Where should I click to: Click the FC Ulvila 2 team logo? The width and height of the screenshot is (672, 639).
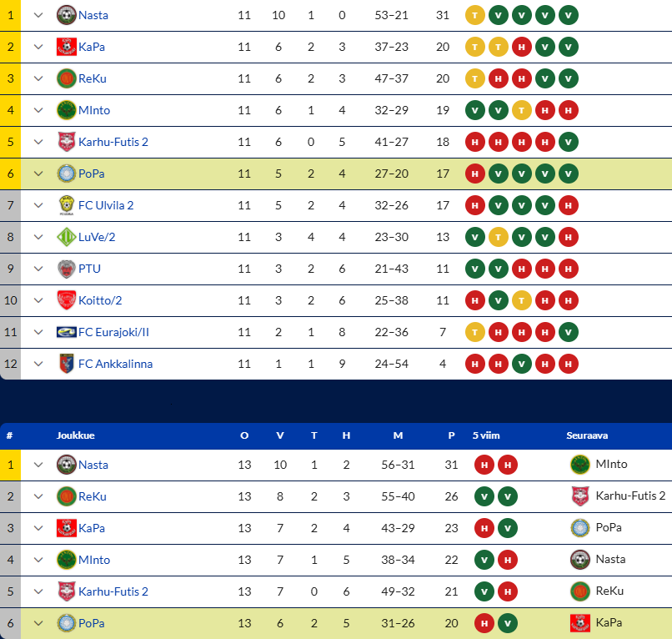pyautogui.click(x=67, y=205)
